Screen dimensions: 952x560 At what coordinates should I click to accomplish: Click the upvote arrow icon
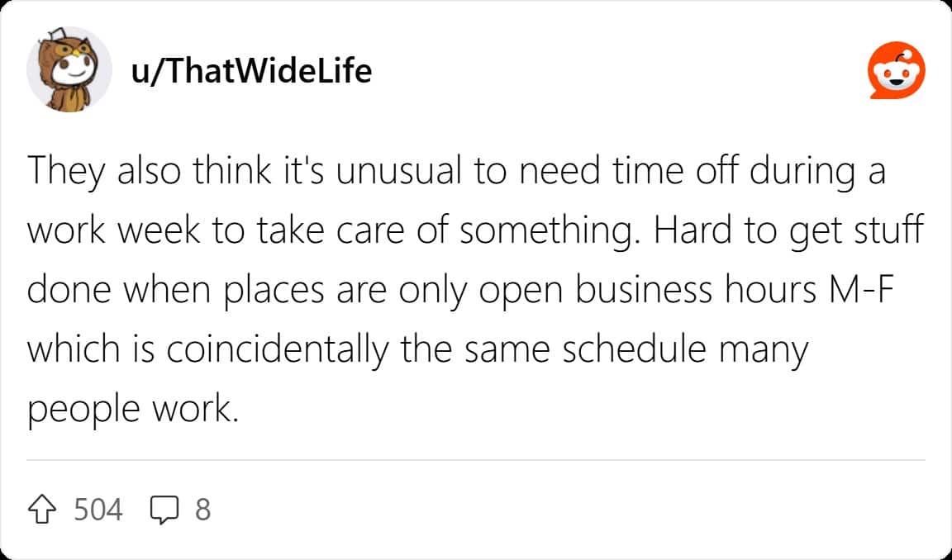coord(42,510)
